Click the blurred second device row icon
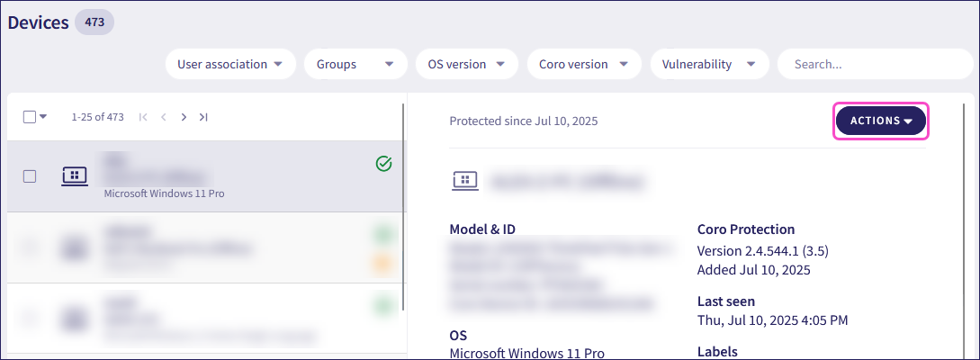Viewport: 980px width, 360px height. pyautogui.click(x=74, y=247)
